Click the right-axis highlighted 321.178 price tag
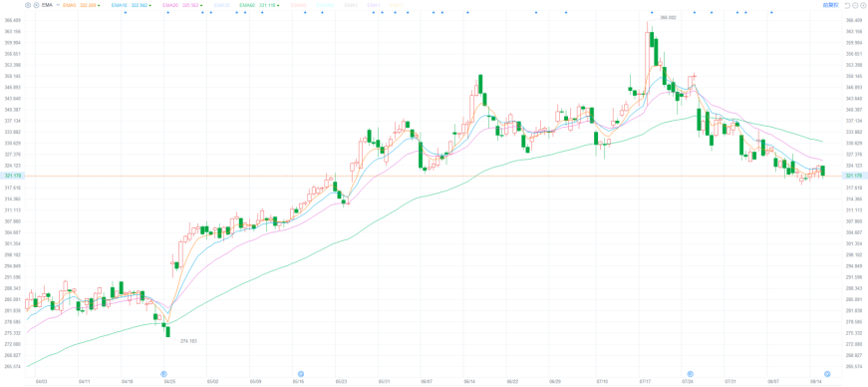 [x=855, y=176]
